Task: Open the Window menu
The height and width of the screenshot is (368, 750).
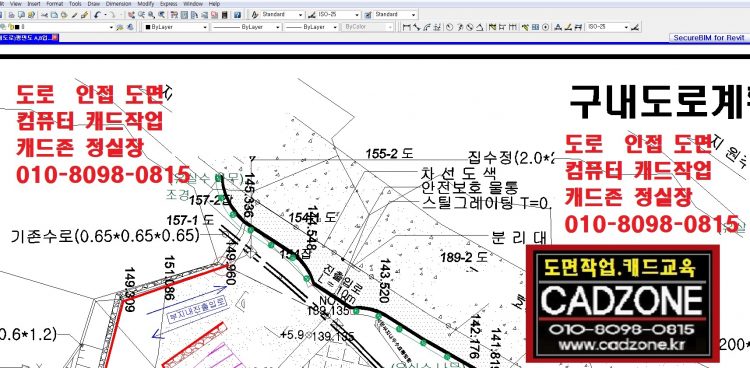Action: tap(193, 3)
